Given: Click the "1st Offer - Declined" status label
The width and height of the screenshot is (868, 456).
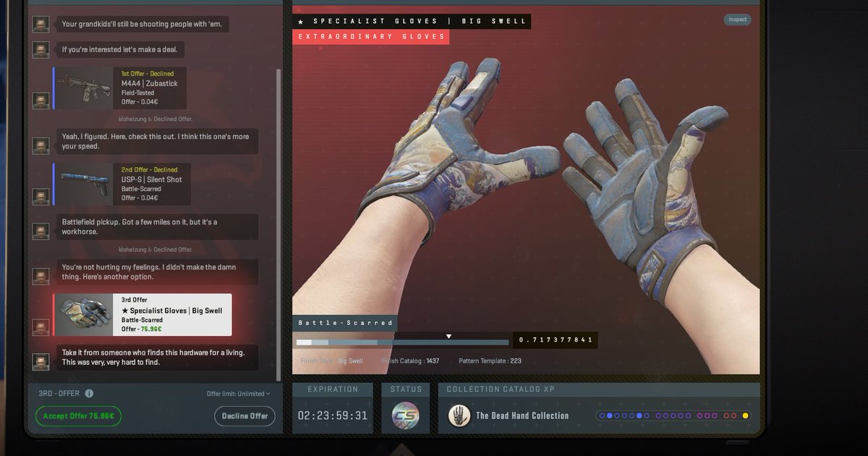Looking at the screenshot, I should (148, 74).
